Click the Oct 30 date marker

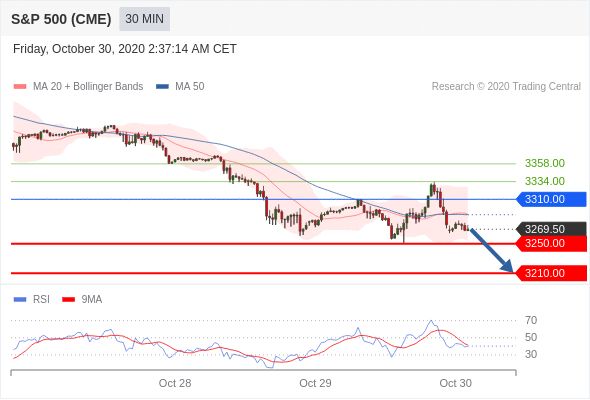pos(455,383)
